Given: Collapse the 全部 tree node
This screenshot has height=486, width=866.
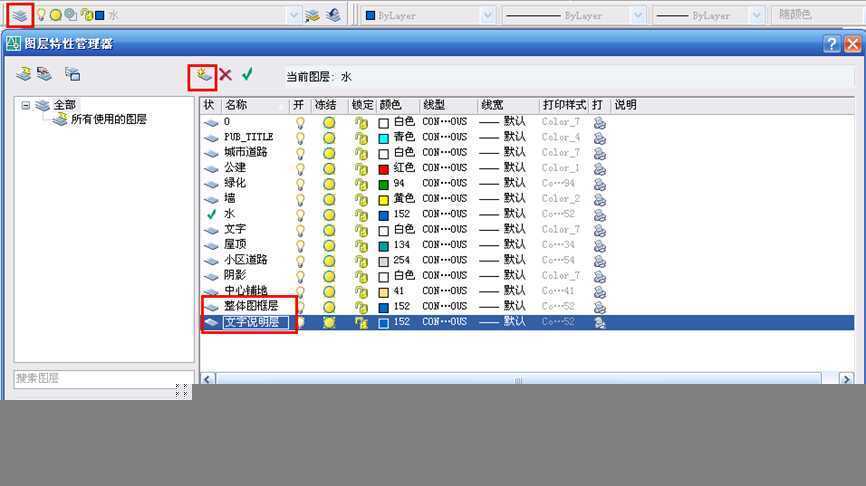Looking at the screenshot, I should pos(25,104).
